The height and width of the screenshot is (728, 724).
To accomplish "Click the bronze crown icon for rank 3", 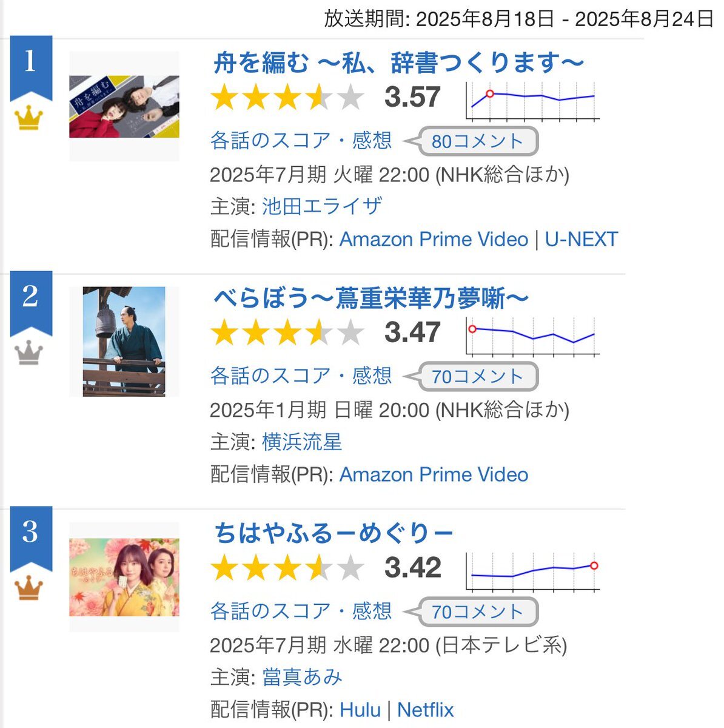I will point(28,588).
